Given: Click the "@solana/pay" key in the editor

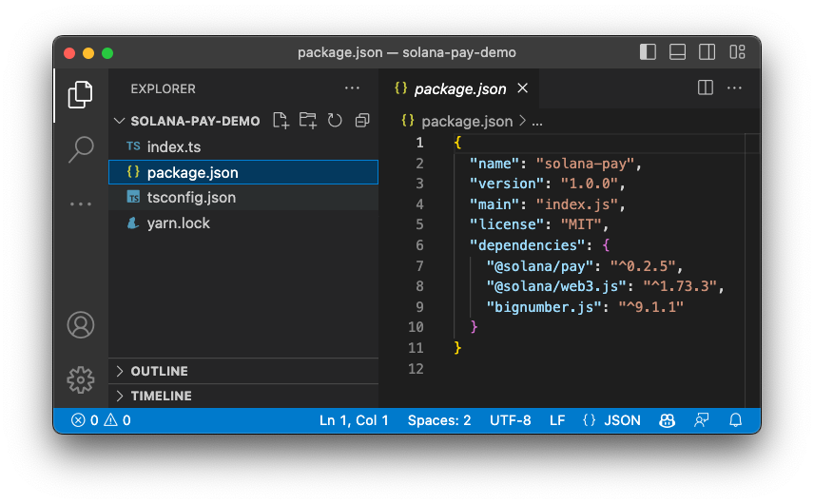Looking at the screenshot, I should [x=540, y=265].
